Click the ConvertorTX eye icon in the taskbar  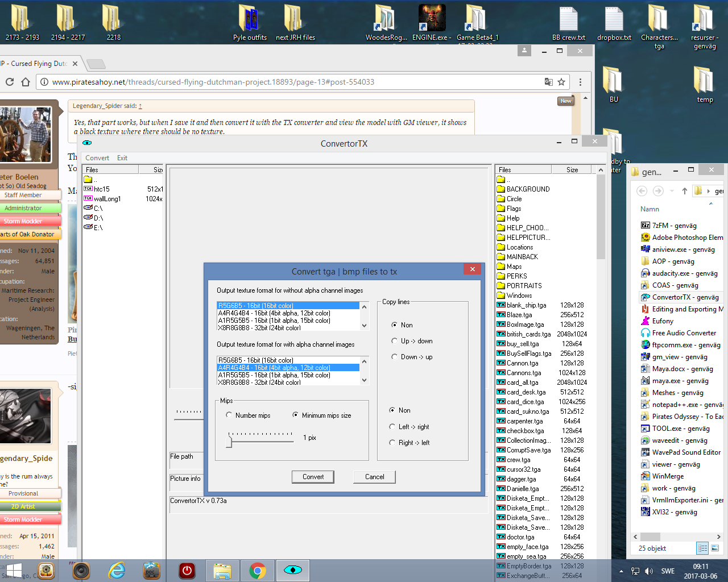[x=293, y=570]
